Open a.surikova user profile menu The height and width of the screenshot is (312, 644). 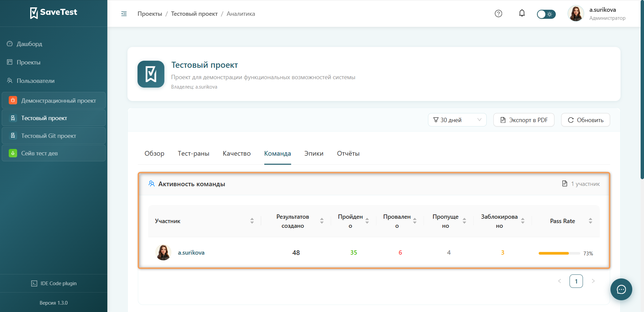(x=597, y=13)
